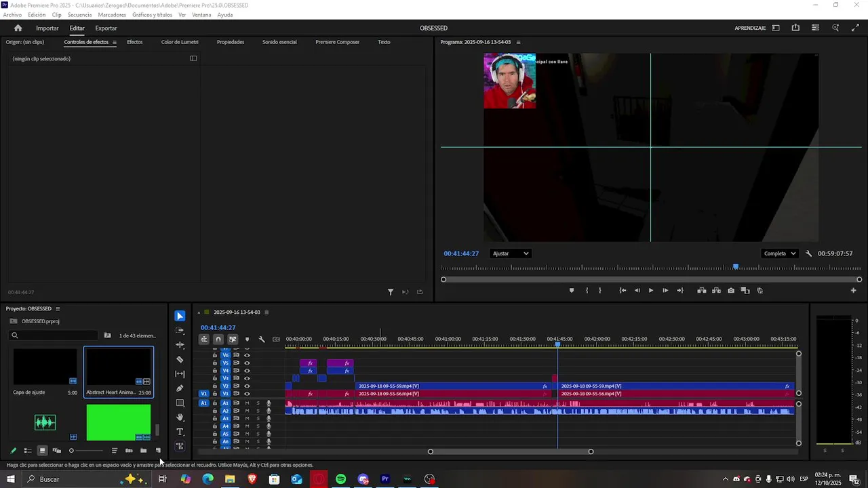Toggle timeline snapping magnet
The image size is (868, 488).
(x=218, y=339)
